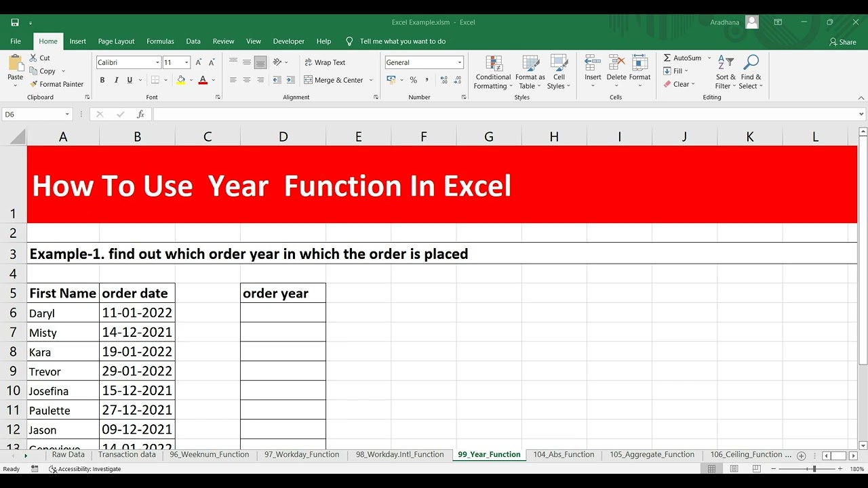Click Accessibility: Investigate in status bar
This screenshot has width=868, height=488.
pyautogui.click(x=85, y=469)
